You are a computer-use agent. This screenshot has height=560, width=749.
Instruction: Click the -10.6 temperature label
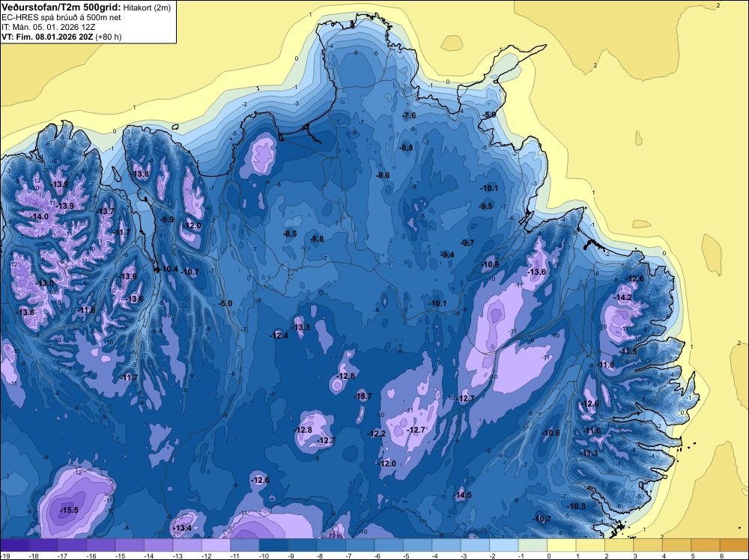tap(551, 433)
